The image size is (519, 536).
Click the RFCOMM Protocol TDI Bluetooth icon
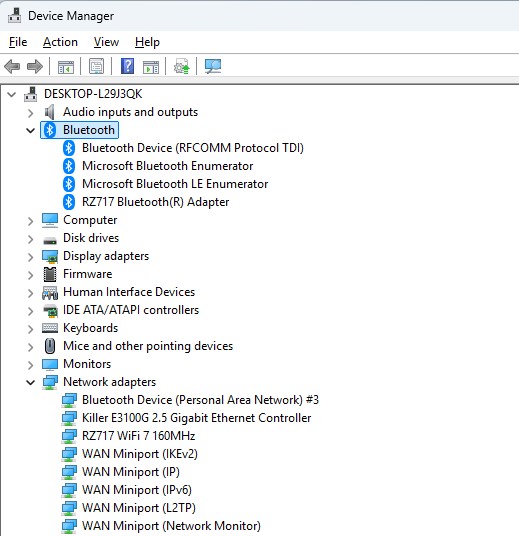tap(69, 148)
